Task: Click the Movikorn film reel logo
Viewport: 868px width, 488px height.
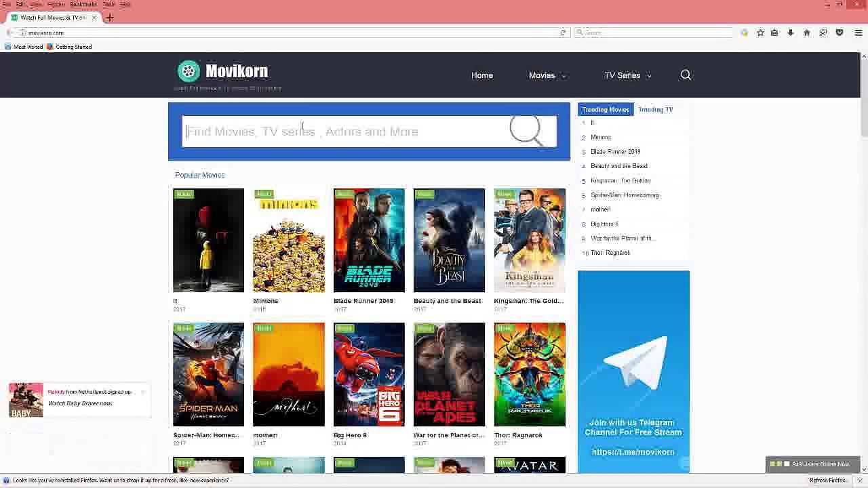Action: [x=189, y=71]
